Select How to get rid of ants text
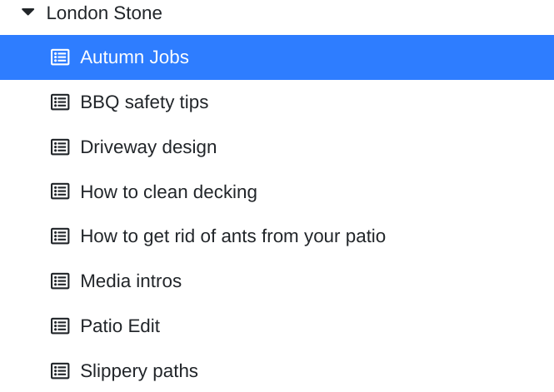This screenshot has height=392, width=554. [x=232, y=236]
